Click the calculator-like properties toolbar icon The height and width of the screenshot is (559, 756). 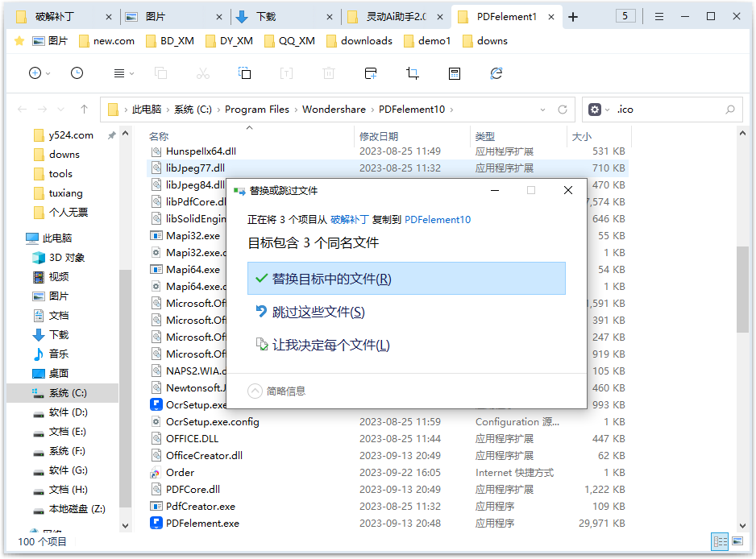click(455, 73)
